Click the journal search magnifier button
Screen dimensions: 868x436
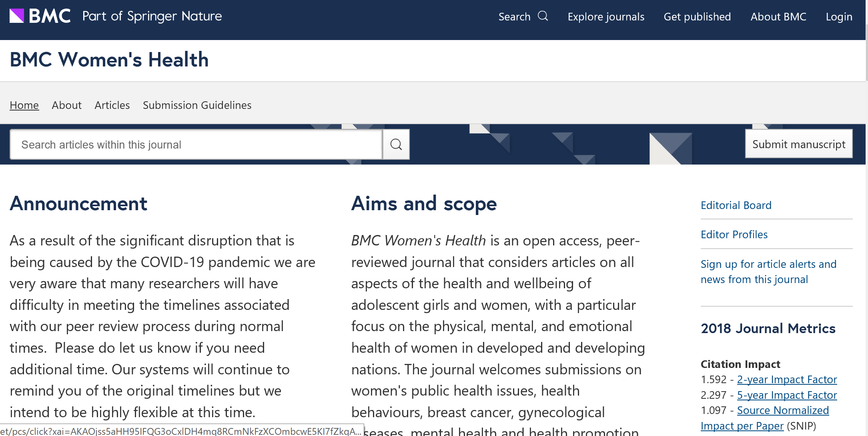(x=396, y=145)
